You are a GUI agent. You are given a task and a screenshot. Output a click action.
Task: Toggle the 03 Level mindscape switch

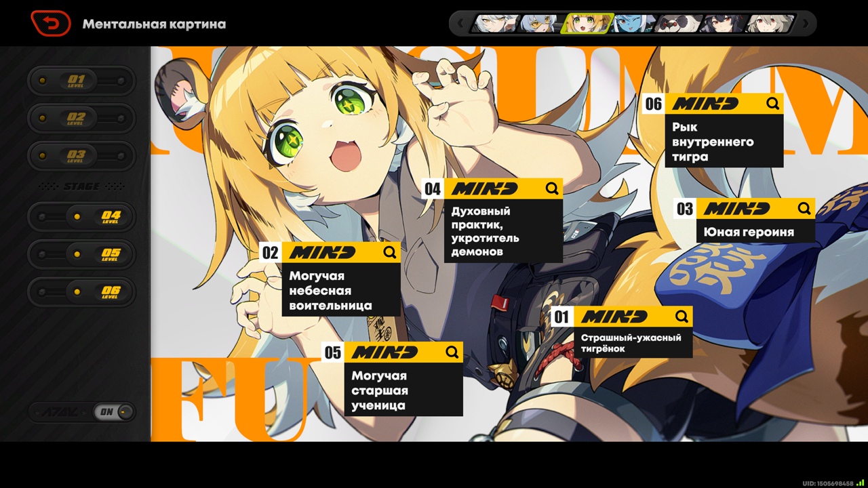click(x=81, y=156)
